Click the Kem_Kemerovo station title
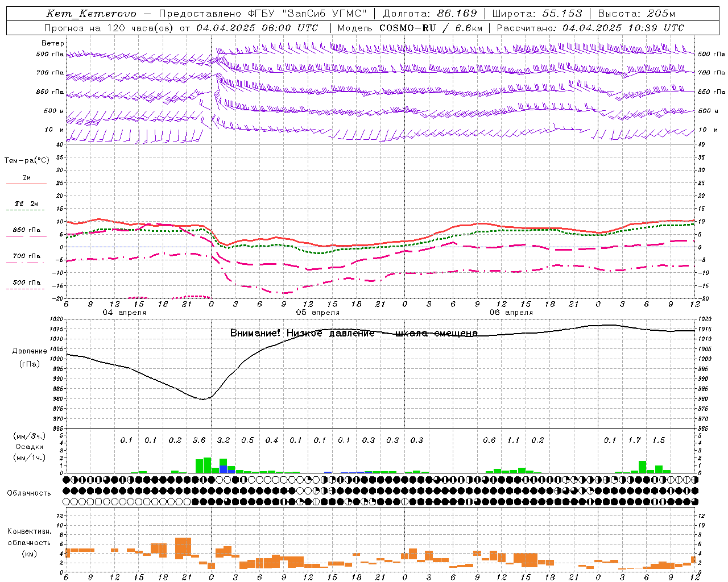This screenshot has height=582, width=728. point(91,14)
